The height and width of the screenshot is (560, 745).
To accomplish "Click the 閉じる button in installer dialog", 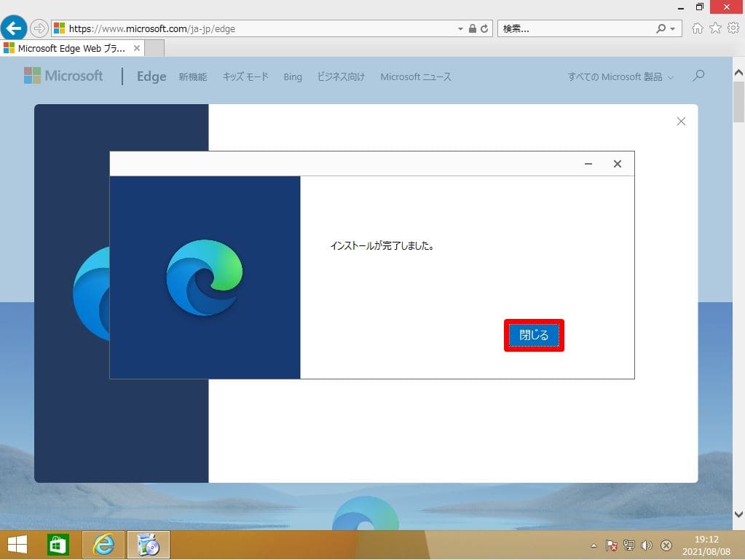I will (534, 335).
